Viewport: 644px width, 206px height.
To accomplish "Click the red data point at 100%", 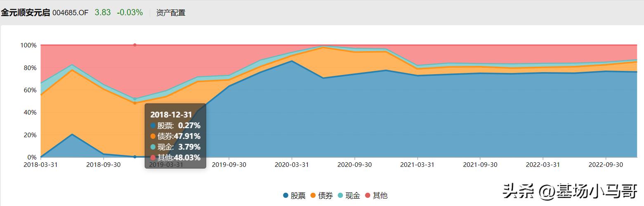I will (135, 45).
